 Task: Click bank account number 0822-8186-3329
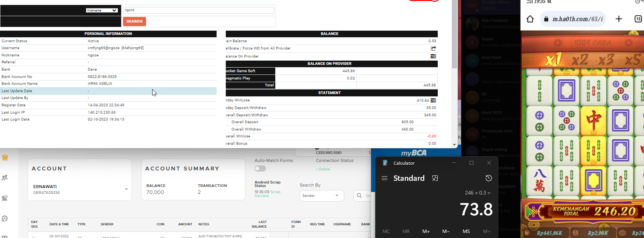pos(102,77)
